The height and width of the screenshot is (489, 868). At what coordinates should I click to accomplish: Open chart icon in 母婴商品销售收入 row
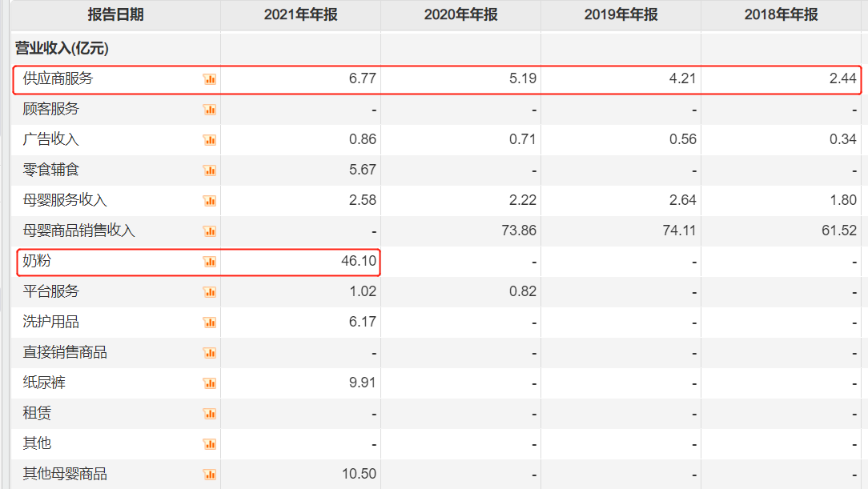[x=210, y=231]
